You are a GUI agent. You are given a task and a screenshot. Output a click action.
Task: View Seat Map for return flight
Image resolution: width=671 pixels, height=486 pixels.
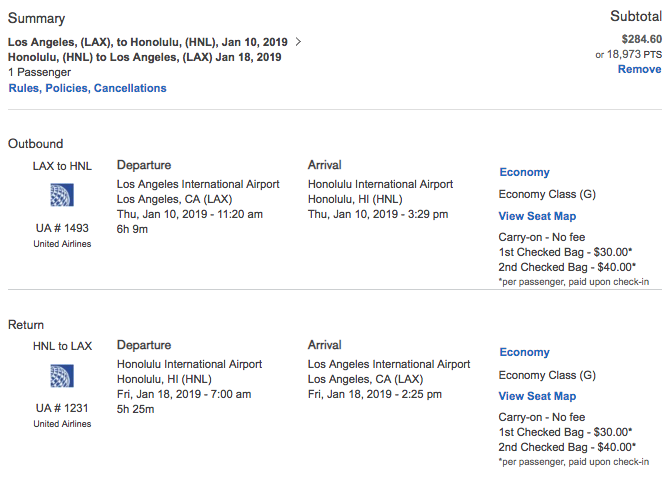537,396
